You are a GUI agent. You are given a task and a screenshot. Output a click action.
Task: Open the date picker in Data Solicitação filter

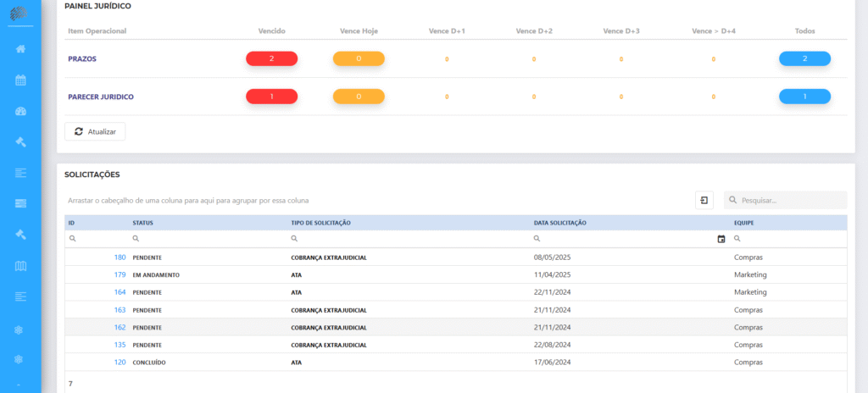point(721,239)
